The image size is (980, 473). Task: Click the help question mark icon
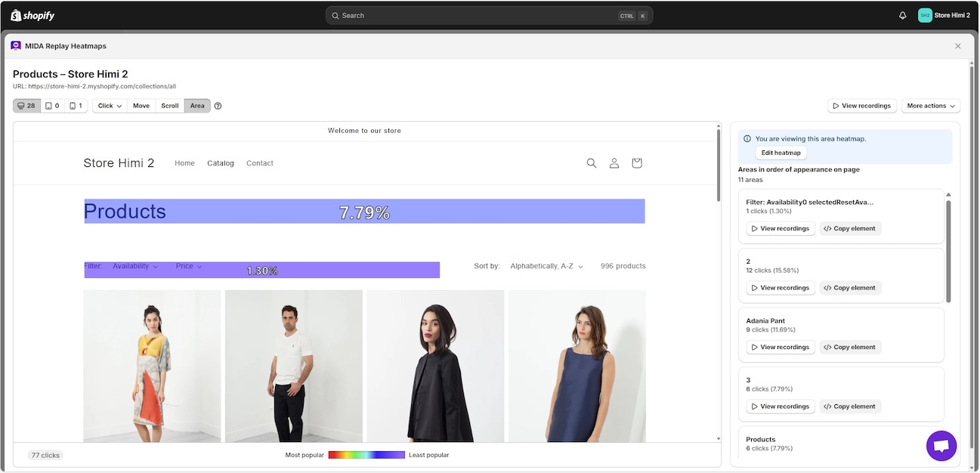coord(218,106)
